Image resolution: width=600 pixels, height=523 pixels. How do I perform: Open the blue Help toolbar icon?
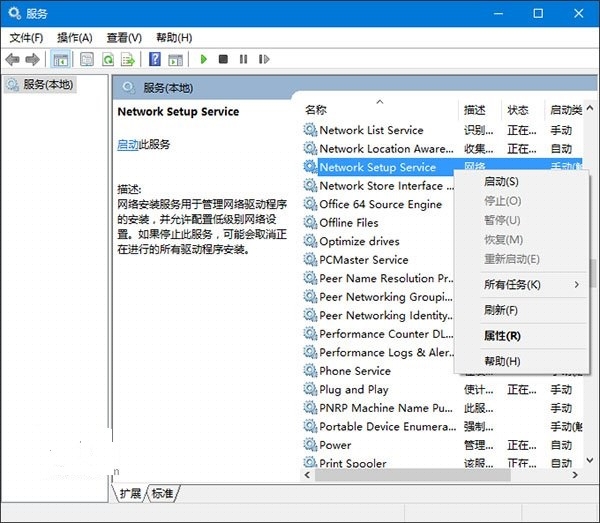tap(155, 60)
